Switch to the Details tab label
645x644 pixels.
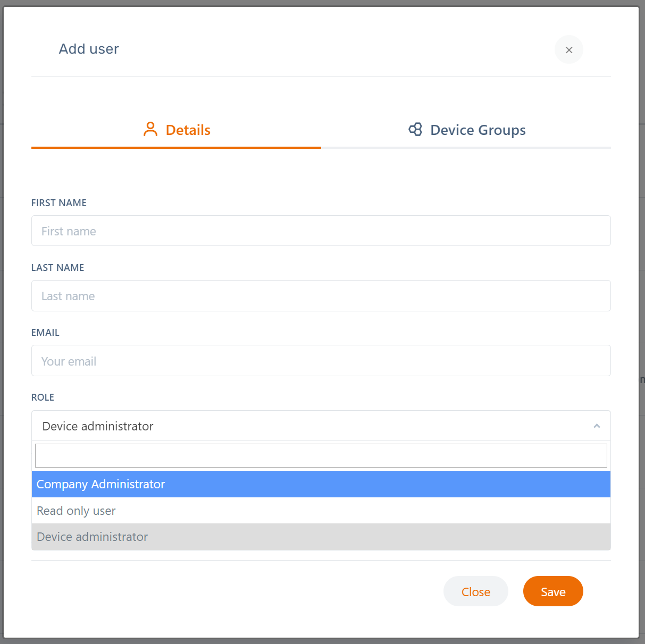tap(188, 130)
